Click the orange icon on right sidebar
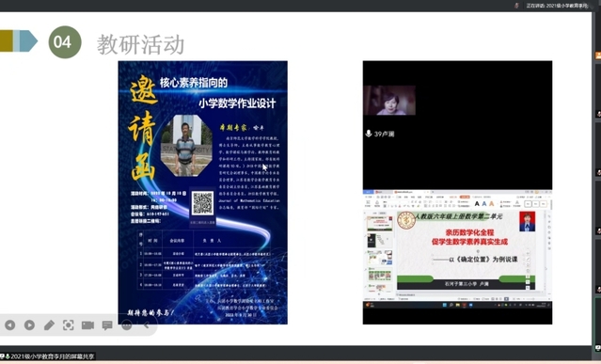Viewport: 601px width, 364px height. 598,55
